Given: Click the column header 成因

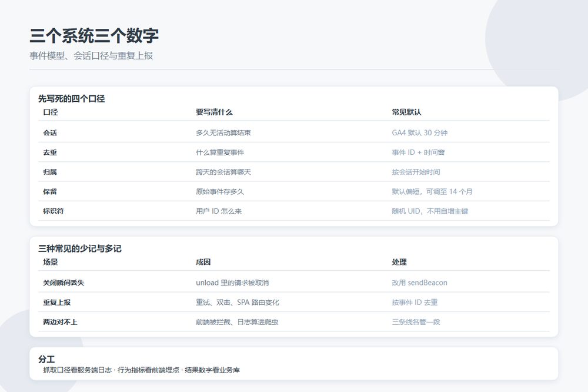Looking at the screenshot, I should 203,262.
